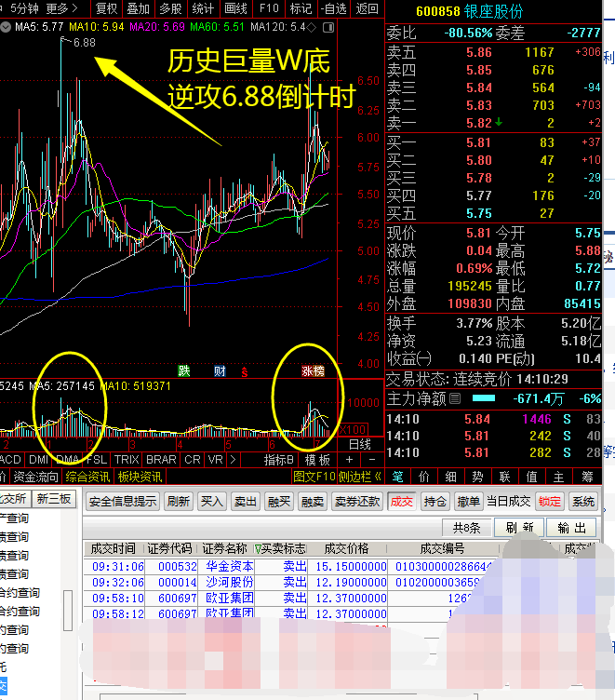Screen dimensions: 615x700
Task: Open the 资金流向 tab
Action: 35,477
